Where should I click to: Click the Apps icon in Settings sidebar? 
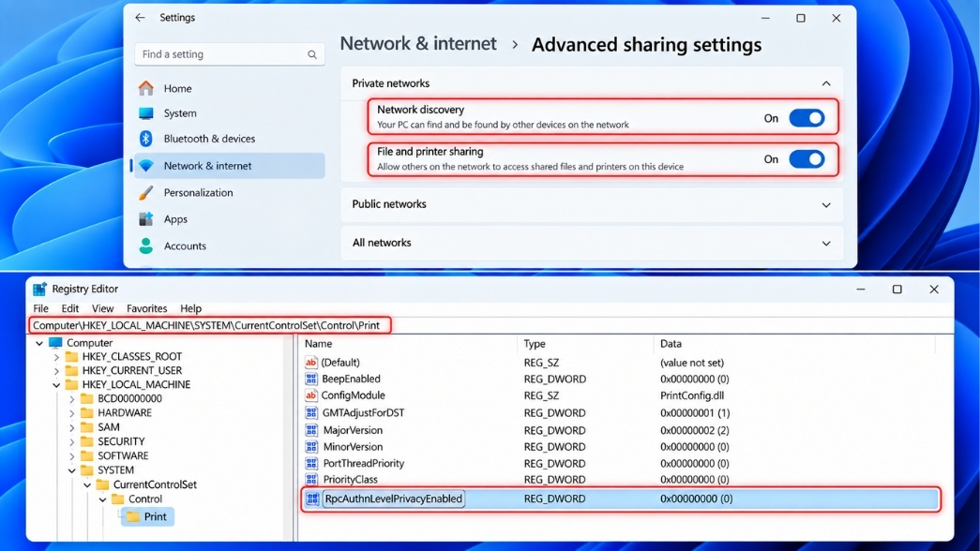(146, 219)
